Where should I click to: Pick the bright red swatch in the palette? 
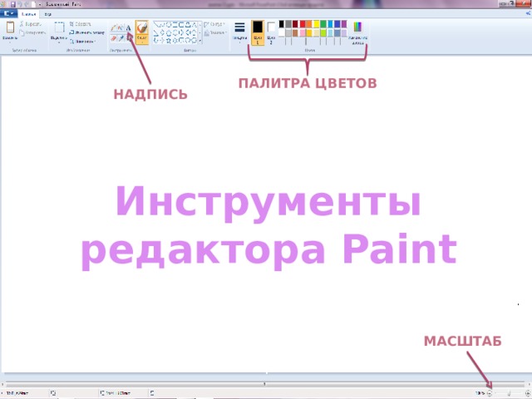point(303,24)
